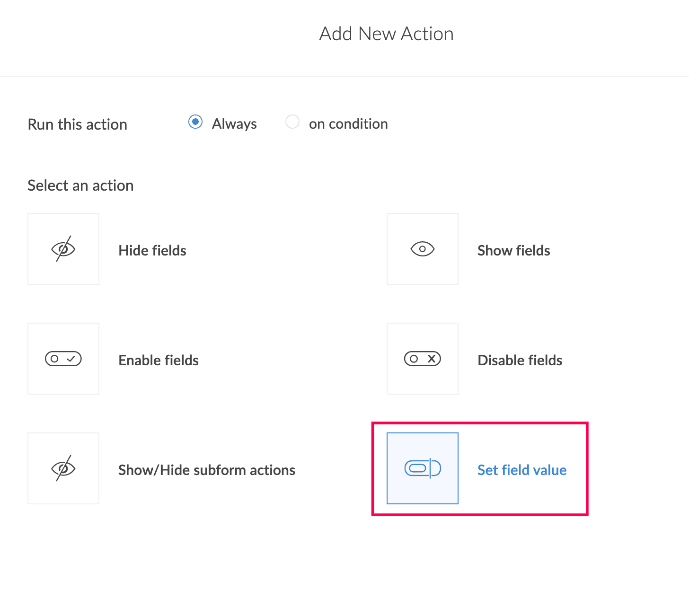Click the on condition option label
Viewport: 689px width, 616px height.
click(x=348, y=124)
